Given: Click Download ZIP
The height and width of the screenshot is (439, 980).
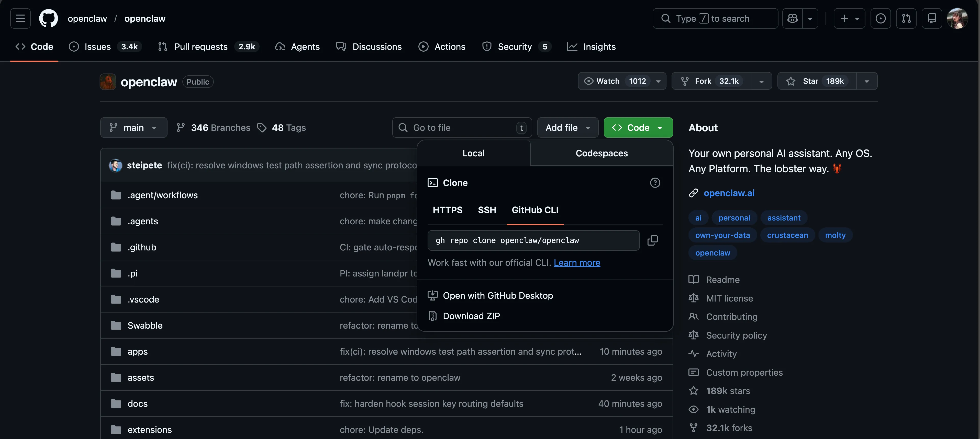Looking at the screenshot, I should (471, 316).
